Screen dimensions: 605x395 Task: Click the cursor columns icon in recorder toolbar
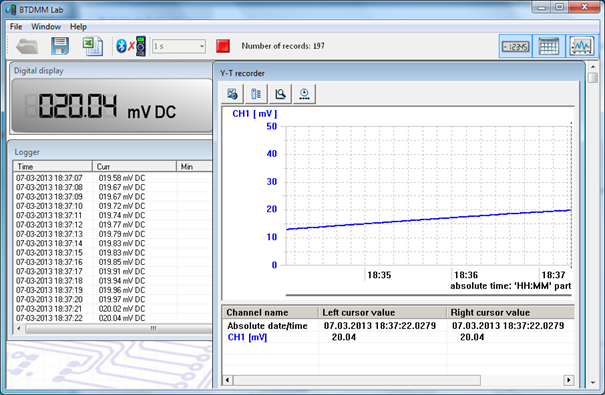[x=256, y=94]
